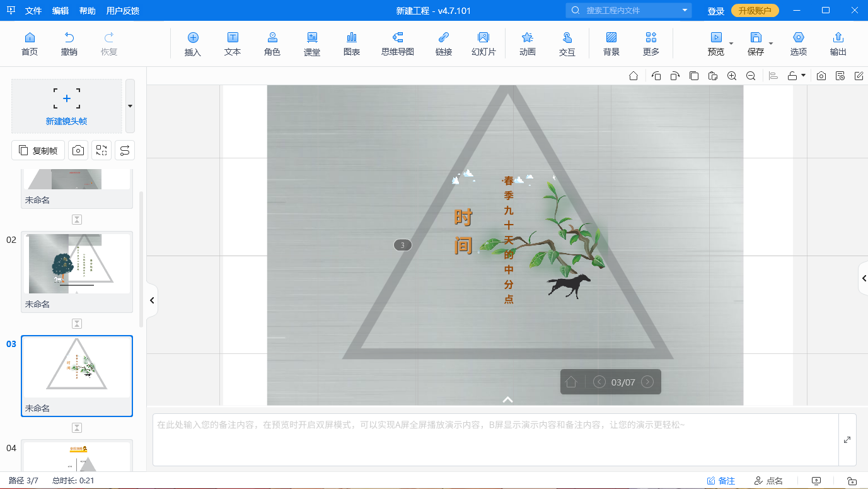
Task: Open dropdown arrow next to canvas lock
Action: coord(803,76)
